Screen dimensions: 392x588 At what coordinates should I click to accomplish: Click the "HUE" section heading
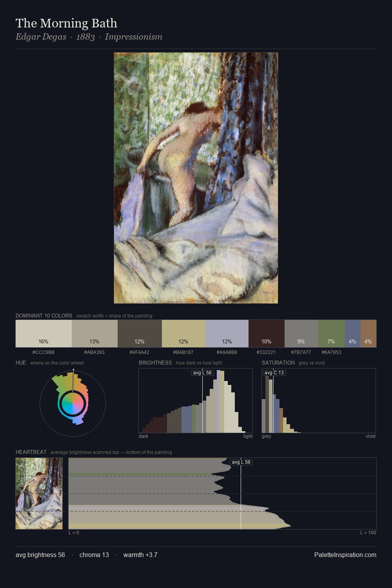21,363
